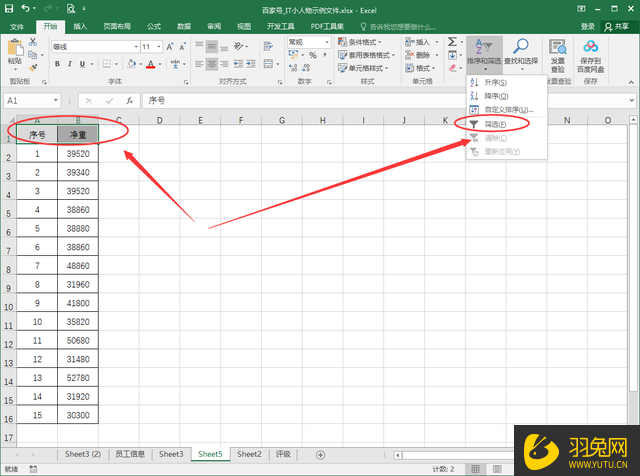Screen dimensions: 640x476
Task: Switch to Page Layout view in status bar
Action: [497, 469]
